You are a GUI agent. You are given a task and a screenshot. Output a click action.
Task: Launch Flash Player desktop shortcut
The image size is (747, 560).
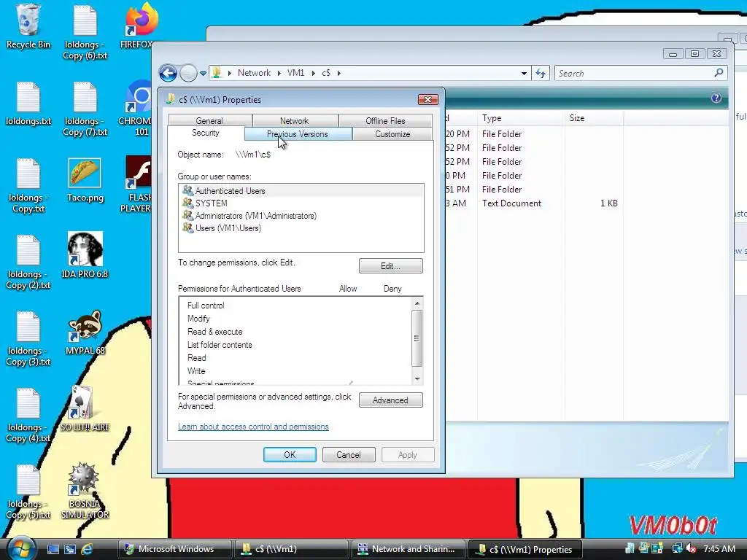(137, 184)
